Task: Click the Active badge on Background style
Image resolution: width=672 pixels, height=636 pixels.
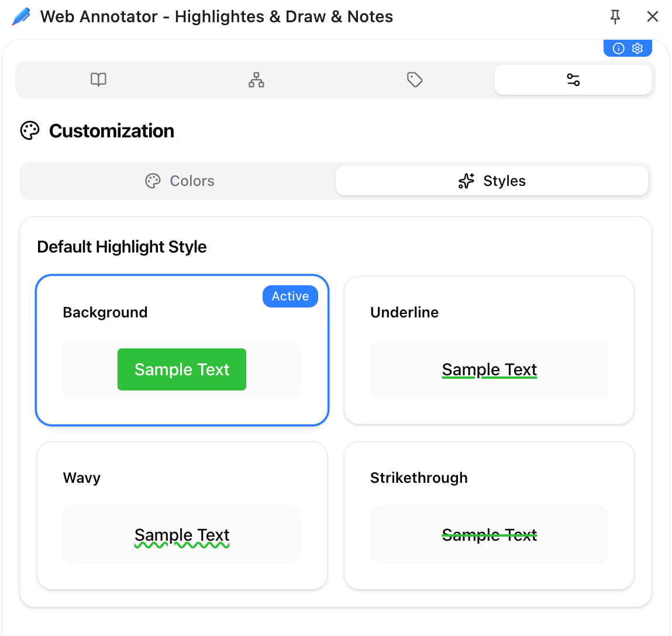Action: point(290,296)
